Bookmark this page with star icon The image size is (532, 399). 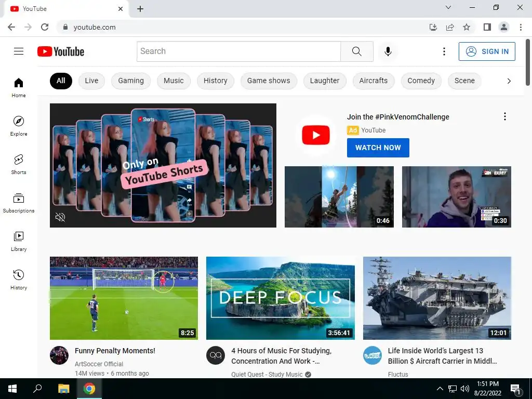pos(467,27)
